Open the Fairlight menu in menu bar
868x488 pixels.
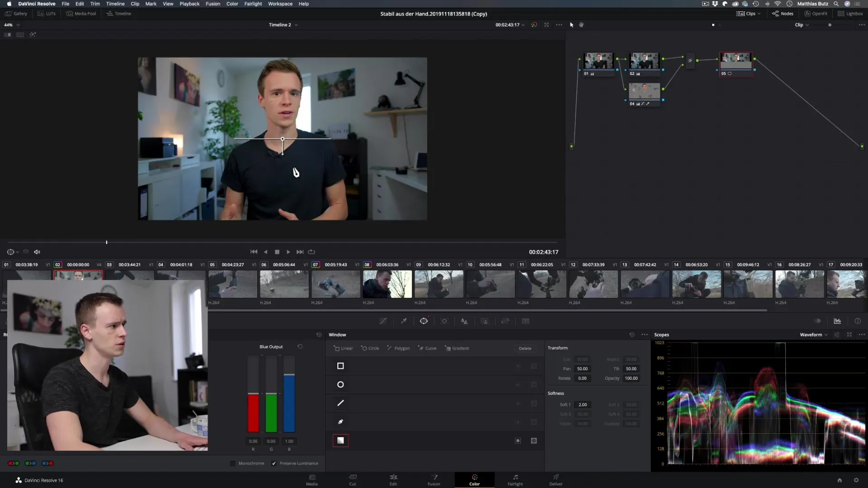253,4
